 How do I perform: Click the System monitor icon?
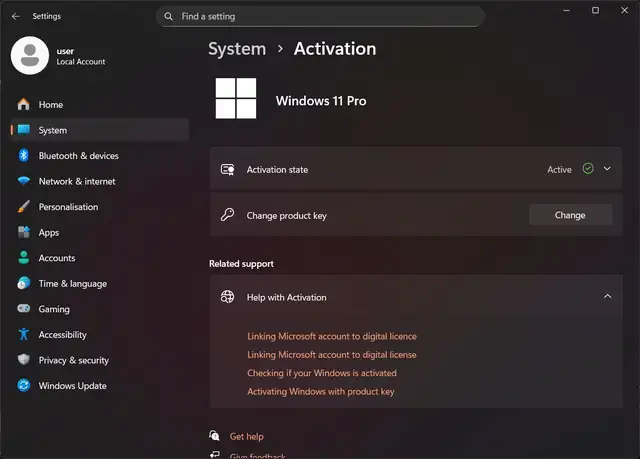tap(24, 130)
